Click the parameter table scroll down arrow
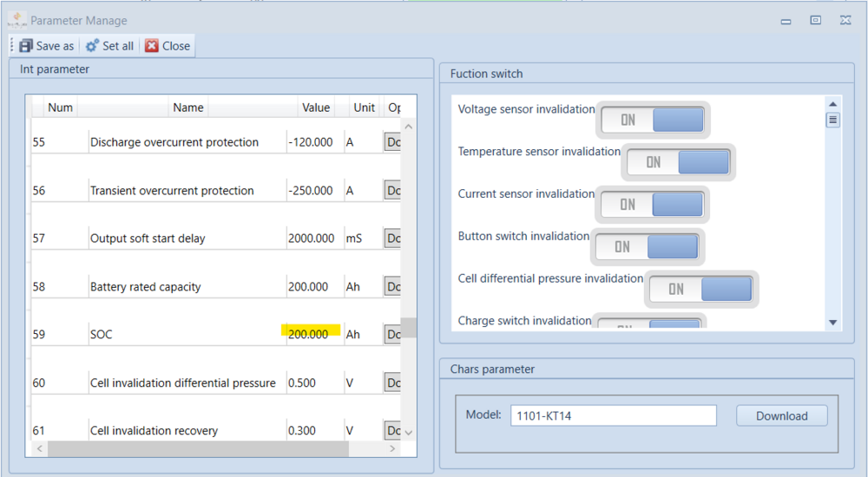Screen dimensions: 868x477 point(408,431)
